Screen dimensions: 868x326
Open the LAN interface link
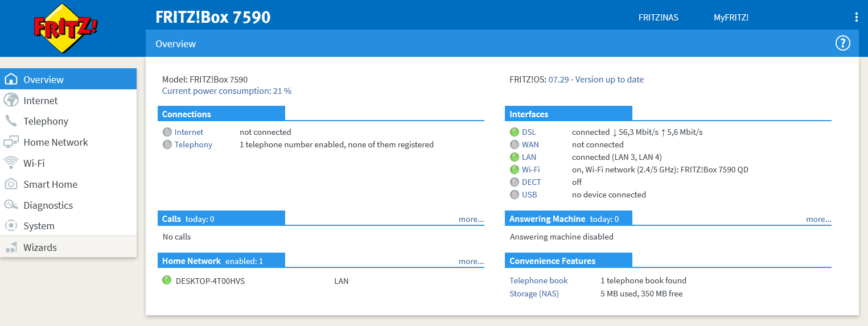[x=529, y=157]
